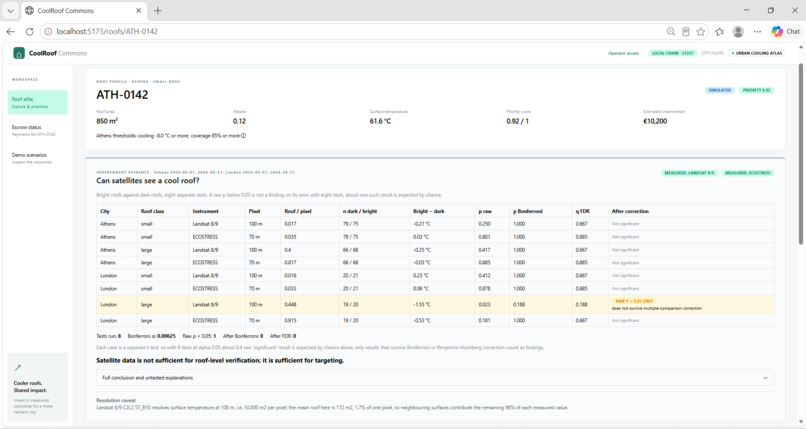The height and width of the screenshot is (429, 806).
Task: Bookmark this page with the star icon
Action: click(x=701, y=31)
